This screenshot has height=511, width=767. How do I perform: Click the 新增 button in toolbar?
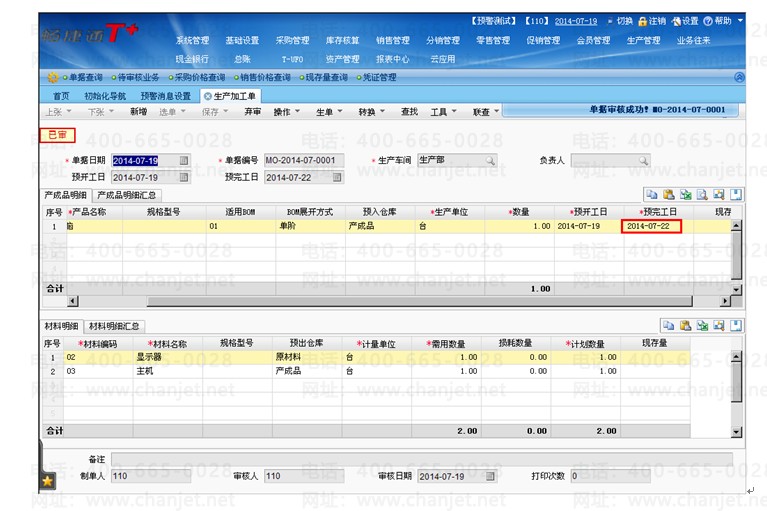(x=138, y=112)
